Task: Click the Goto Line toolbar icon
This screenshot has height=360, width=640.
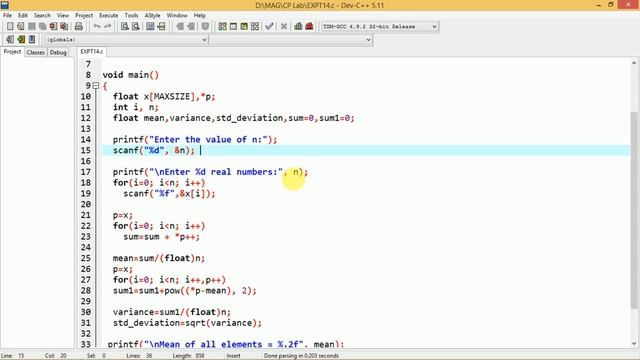Action: pyautogui.click(x=161, y=27)
